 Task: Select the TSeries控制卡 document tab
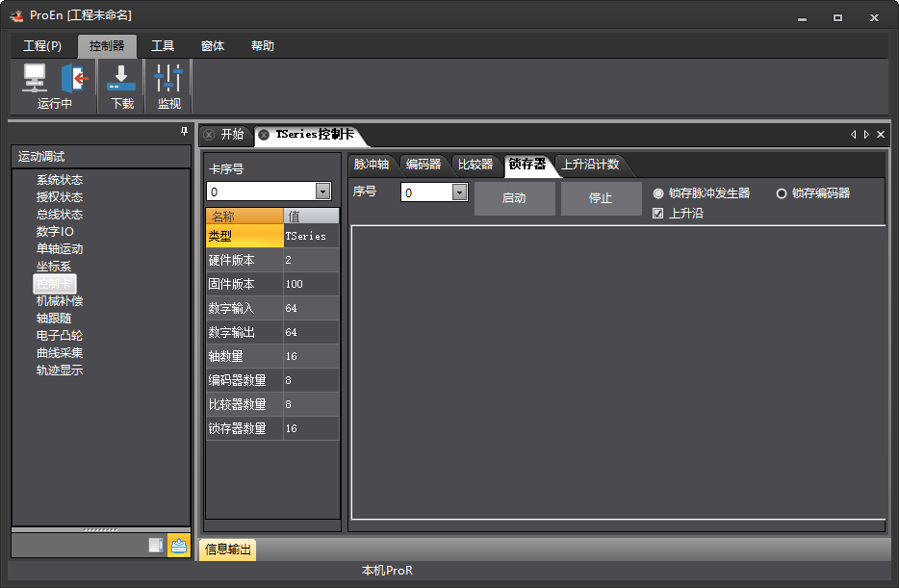coord(314,135)
